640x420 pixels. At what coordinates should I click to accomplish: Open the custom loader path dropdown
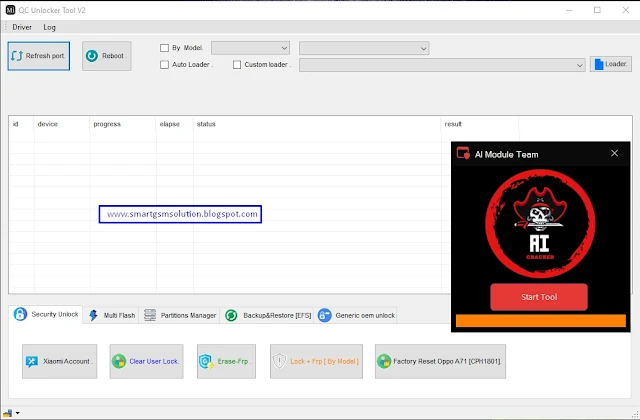tap(442, 65)
